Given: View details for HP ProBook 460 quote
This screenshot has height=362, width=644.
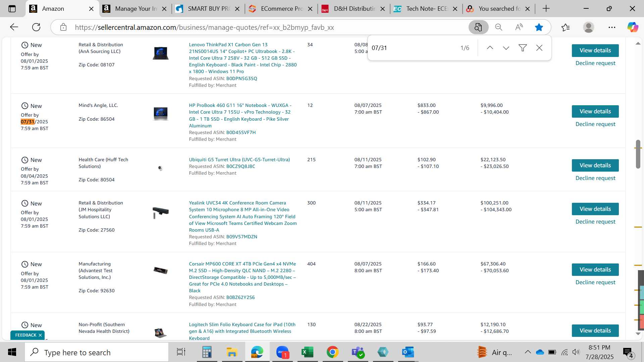Looking at the screenshot, I should click(595, 112).
